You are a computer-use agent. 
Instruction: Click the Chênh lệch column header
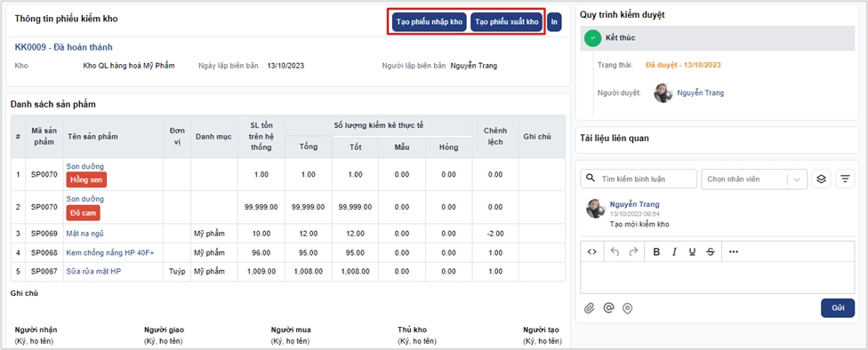coord(495,137)
